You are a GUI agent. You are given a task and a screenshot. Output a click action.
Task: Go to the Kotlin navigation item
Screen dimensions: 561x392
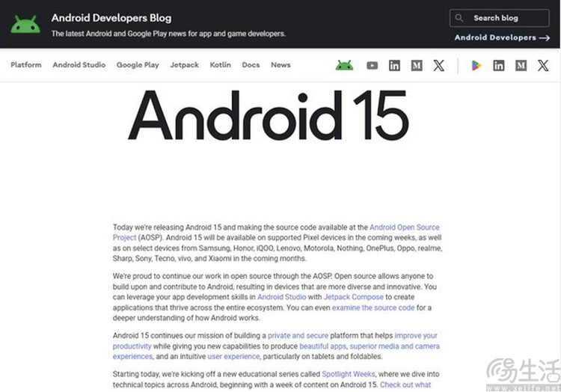tap(220, 65)
